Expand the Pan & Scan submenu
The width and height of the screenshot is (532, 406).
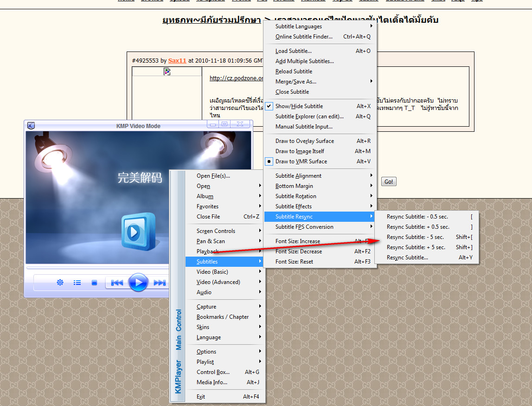point(224,241)
